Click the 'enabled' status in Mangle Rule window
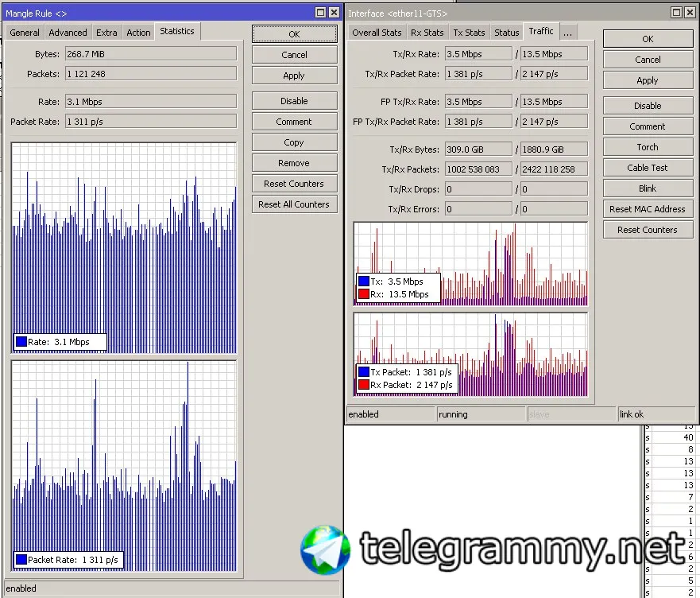The image size is (700, 598). [x=21, y=588]
